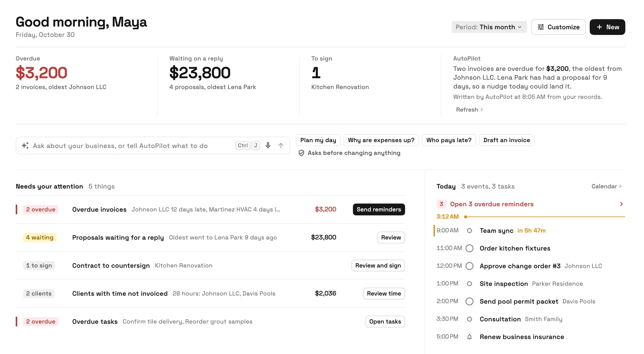
Task: Click the bell icon for Renew business insurance
Action: [x=469, y=337]
